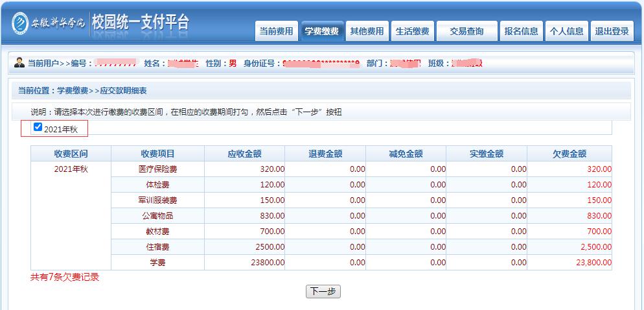The width and height of the screenshot is (644, 310).
Task: Go to the 其他费用 tab
Action: click(x=367, y=31)
